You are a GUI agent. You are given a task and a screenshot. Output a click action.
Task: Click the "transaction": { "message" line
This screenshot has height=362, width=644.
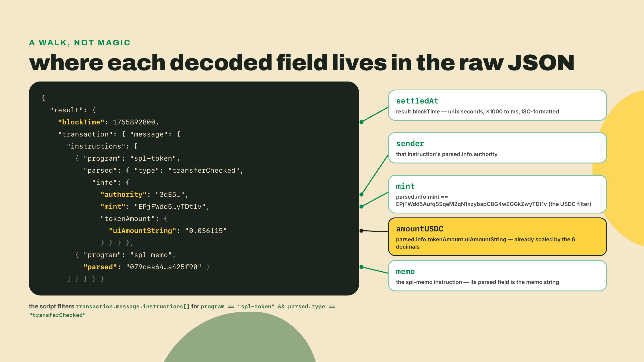click(119, 134)
